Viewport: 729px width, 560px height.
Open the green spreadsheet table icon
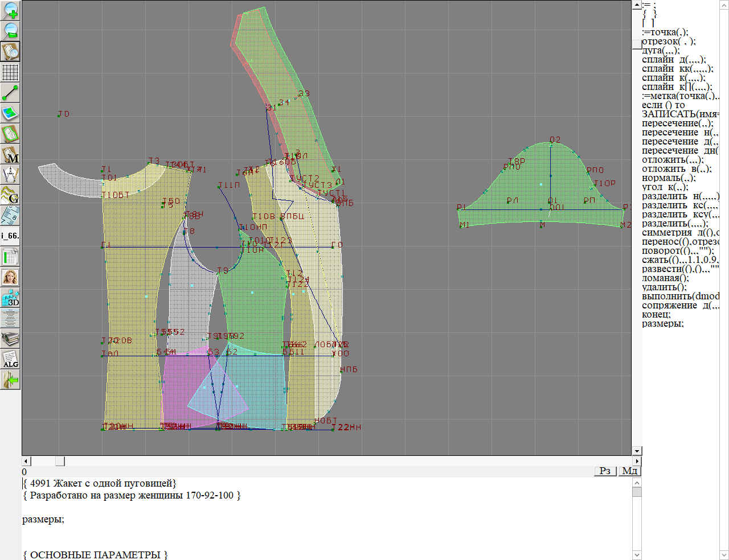pyautogui.click(x=10, y=257)
